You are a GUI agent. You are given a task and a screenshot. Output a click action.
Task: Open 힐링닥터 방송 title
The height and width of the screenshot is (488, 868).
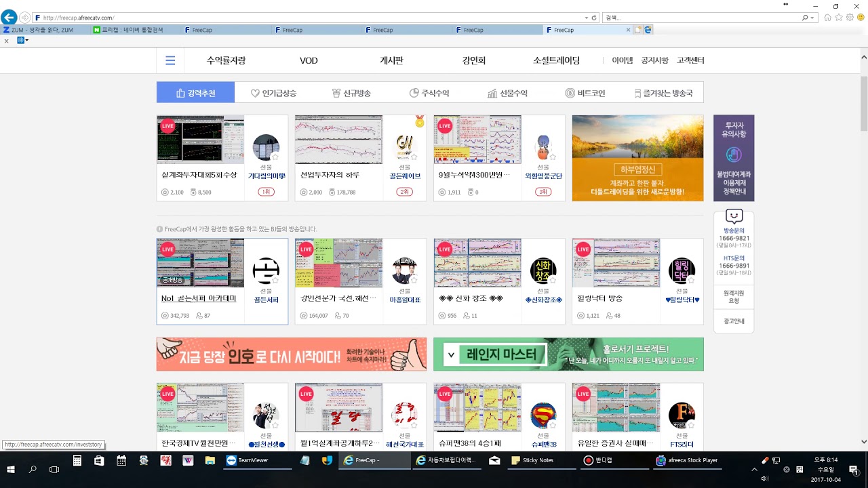tap(599, 298)
